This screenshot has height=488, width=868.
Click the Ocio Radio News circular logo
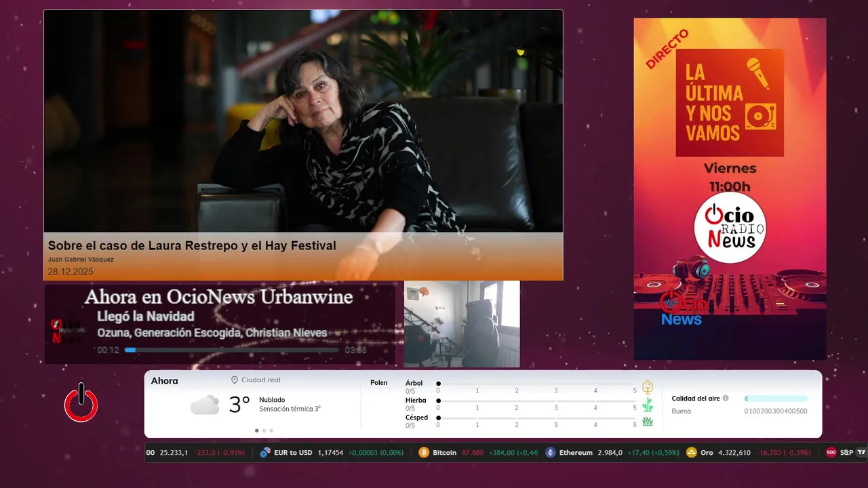pyautogui.click(x=730, y=228)
